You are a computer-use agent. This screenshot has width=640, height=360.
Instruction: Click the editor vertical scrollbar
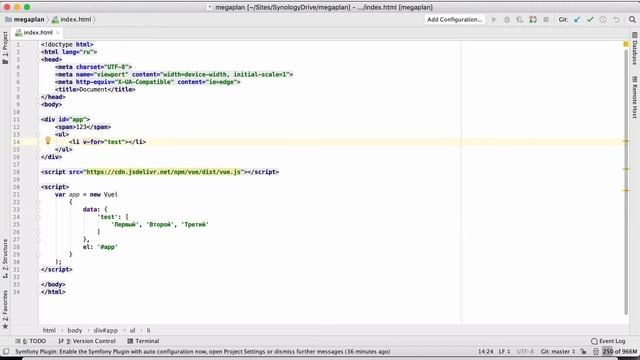[x=626, y=182]
